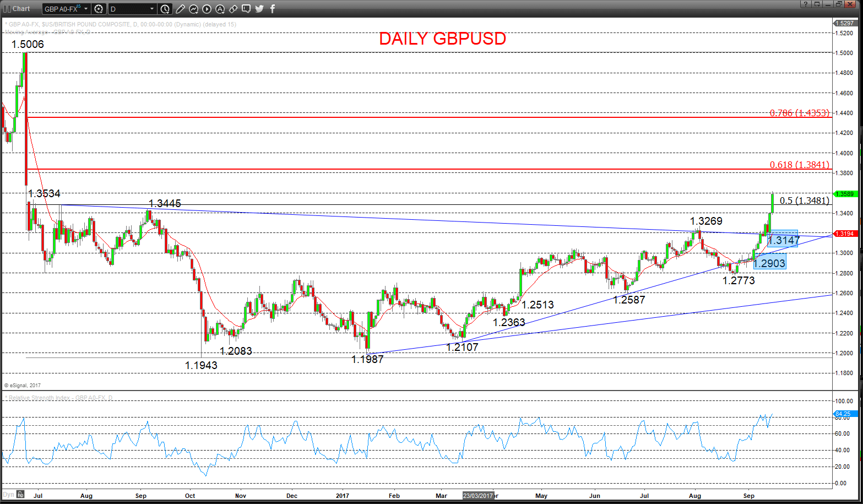Click the green 1.3589 current price marker
Viewport: 863px width, 504px height.
[x=845, y=194]
